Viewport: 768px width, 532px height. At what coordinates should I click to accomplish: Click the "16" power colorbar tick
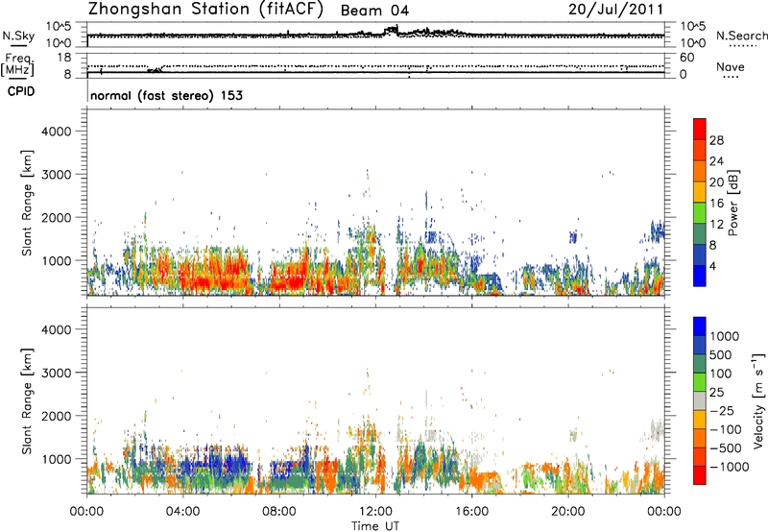point(716,204)
